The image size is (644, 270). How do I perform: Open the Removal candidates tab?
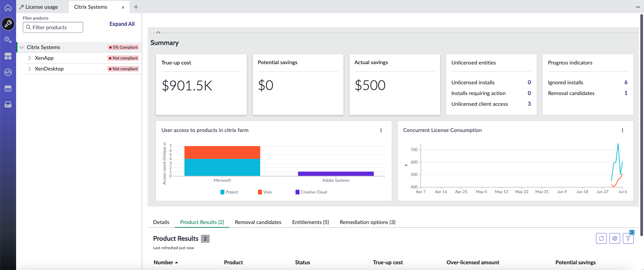coord(258,222)
